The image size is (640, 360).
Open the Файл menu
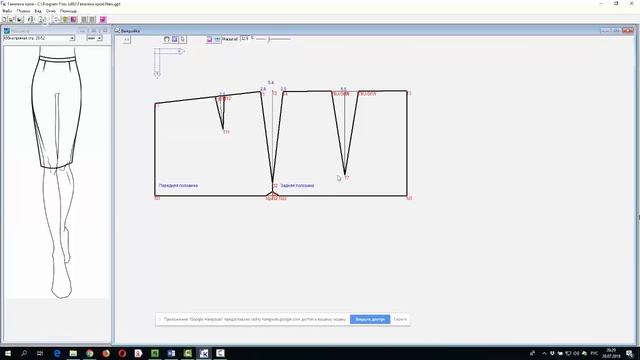coord(7,11)
